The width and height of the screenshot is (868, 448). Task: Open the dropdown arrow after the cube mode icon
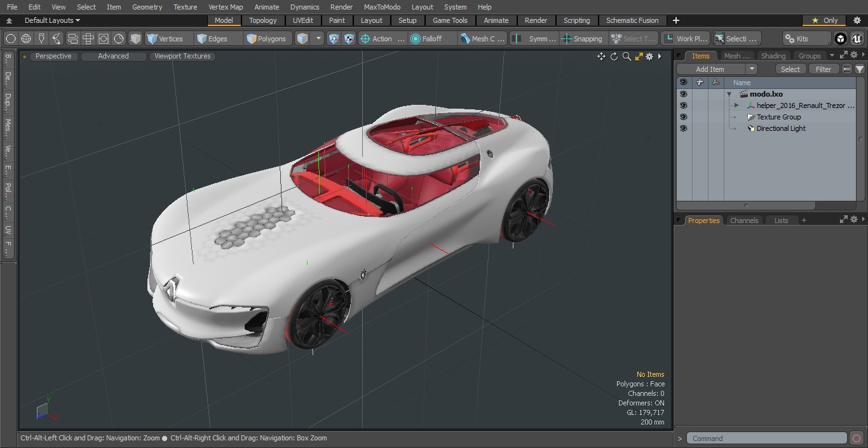pyautogui.click(x=318, y=39)
